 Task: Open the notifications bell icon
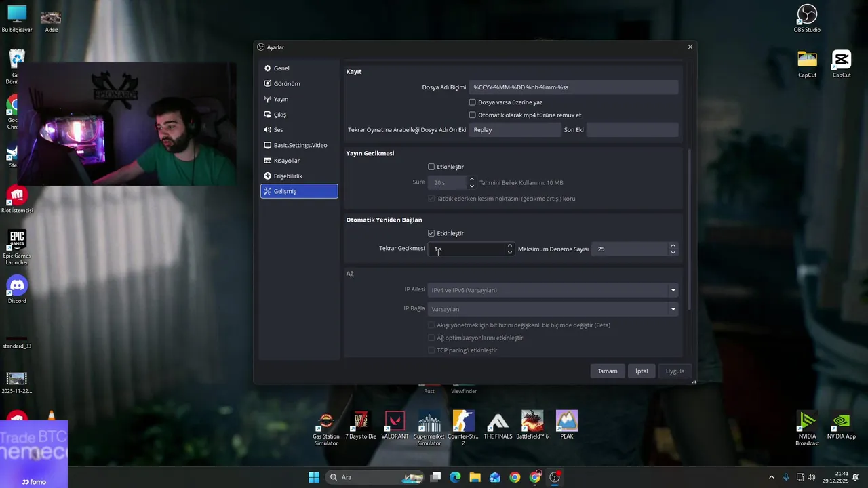coord(856,477)
